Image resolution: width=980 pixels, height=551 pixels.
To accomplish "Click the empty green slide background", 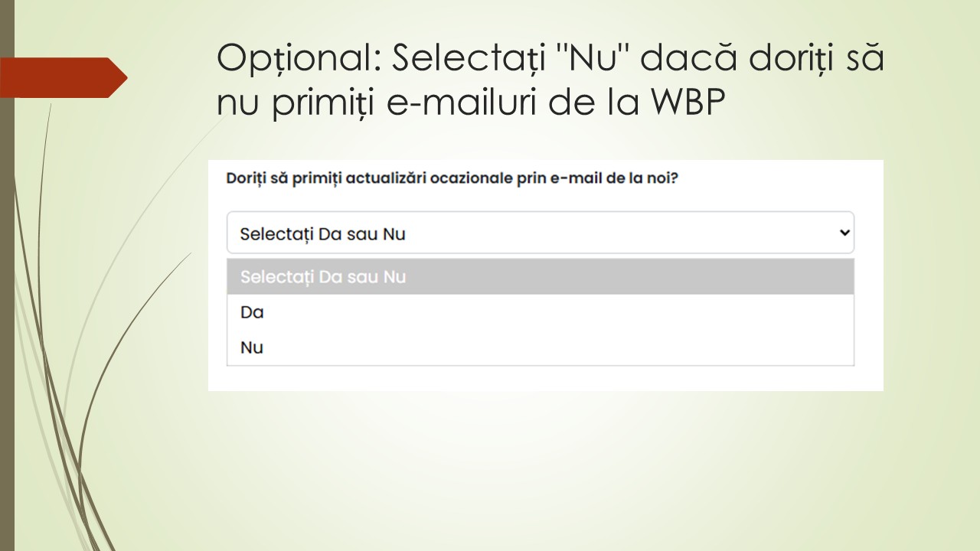I will coord(536,474).
